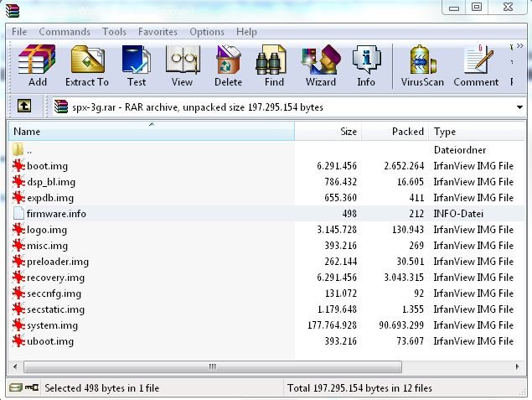Click the size value 786.432
This screenshot has height=400, width=532.
340,182
